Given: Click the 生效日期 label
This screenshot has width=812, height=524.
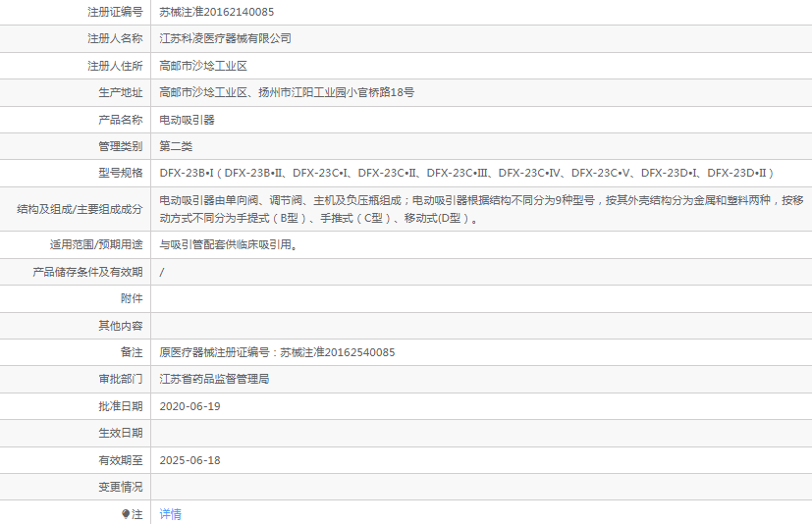Looking at the screenshot, I should 121,433.
